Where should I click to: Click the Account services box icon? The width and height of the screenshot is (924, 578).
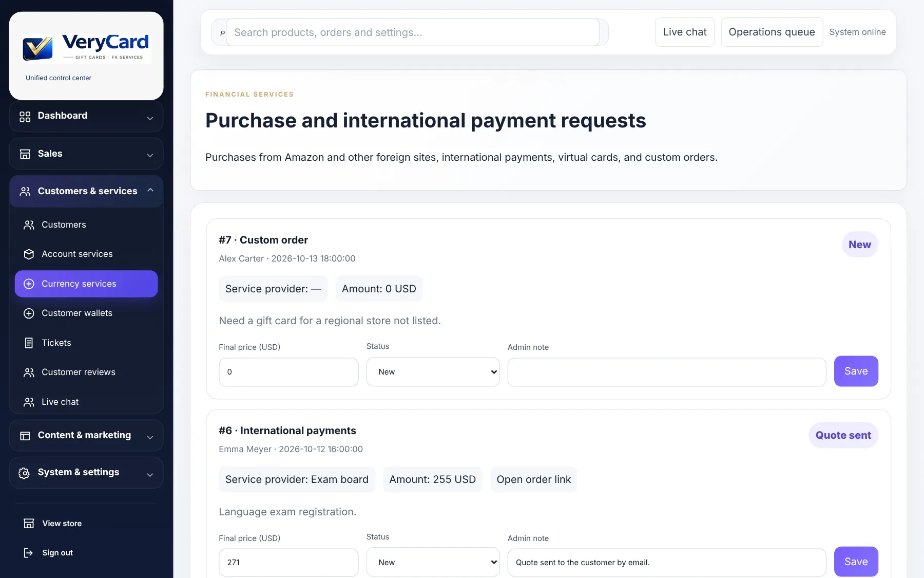29,254
